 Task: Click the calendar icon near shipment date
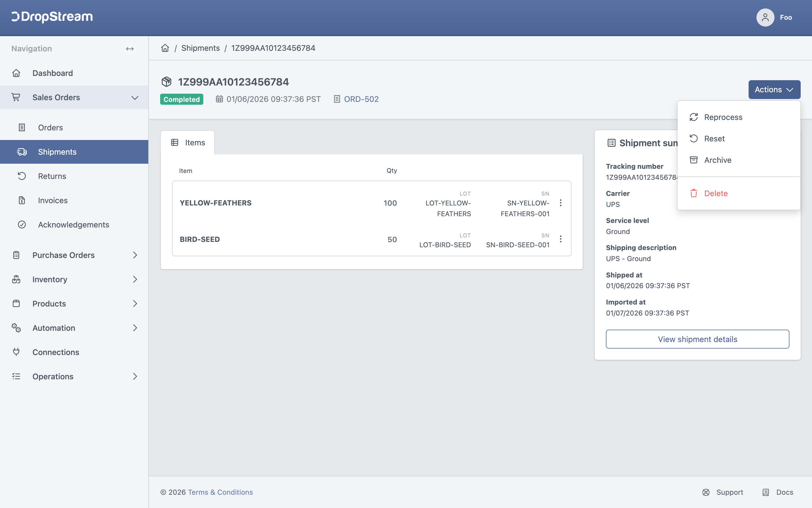219,99
